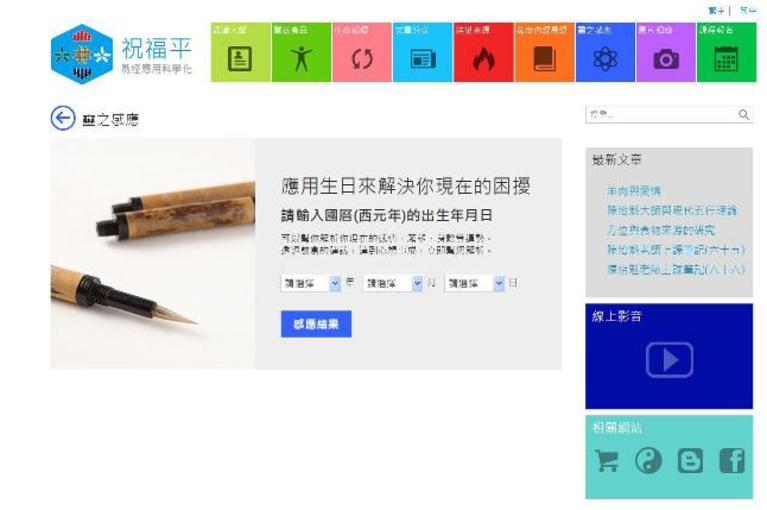Open the profile card tile in navigation
The image size is (767, 510).
point(241,52)
